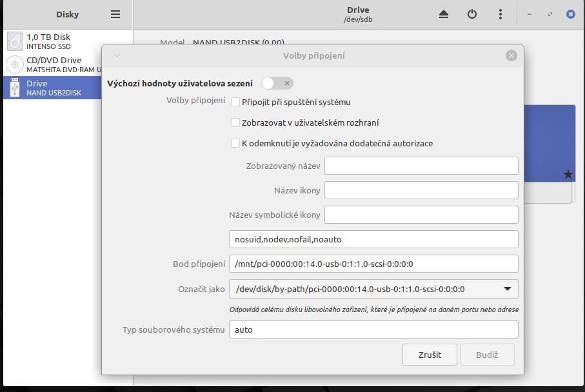Image resolution: width=585 pixels, height=392 pixels.
Task: Close the Volby připojení dialog with X
Action: [x=511, y=55]
